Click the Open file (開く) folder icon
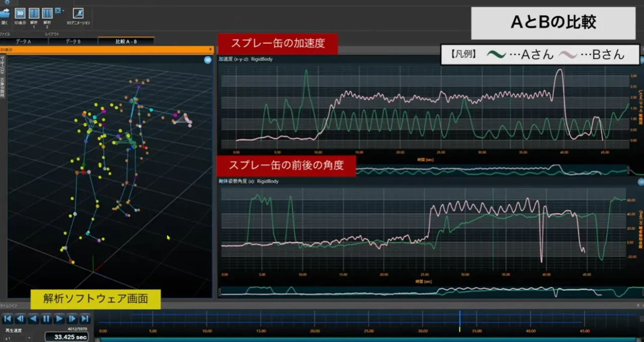This screenshot has width=644, height=342. [x=5, y=14]
